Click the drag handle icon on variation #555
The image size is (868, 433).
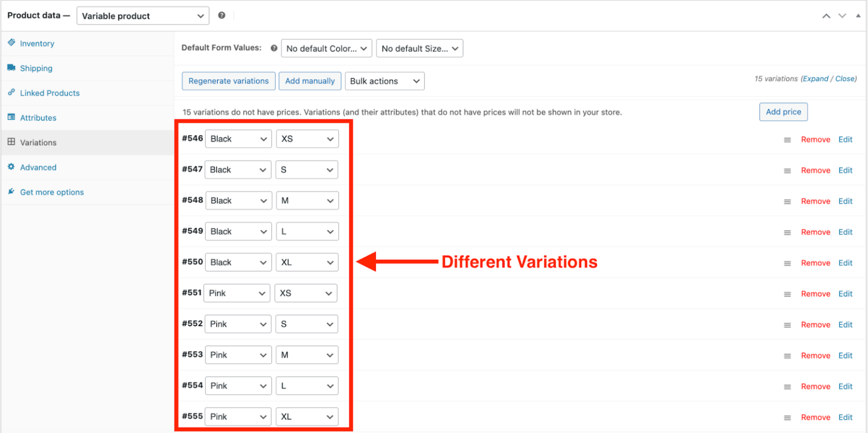(787, 417)
